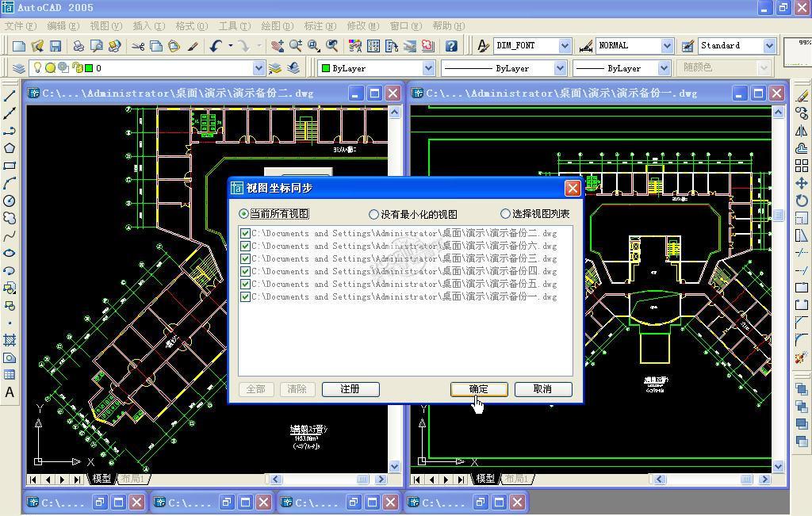This screenshot has height=516, width=812.
Task: Click the green layer 0 color square
Action: [89, 68]
